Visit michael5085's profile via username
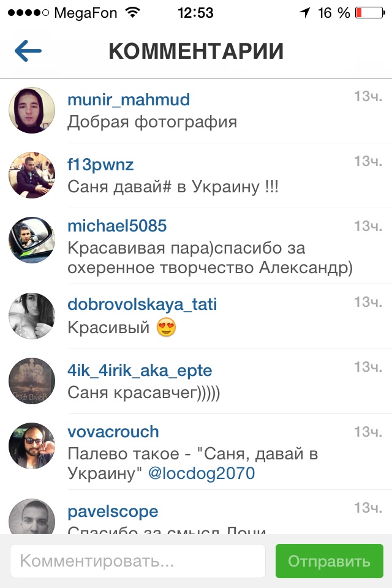Viewport: 392px width, 588px height. click(117, 226)
